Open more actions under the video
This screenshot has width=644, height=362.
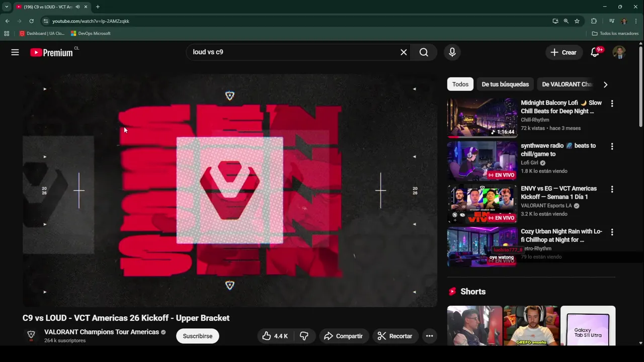click(x=429, y=336)
